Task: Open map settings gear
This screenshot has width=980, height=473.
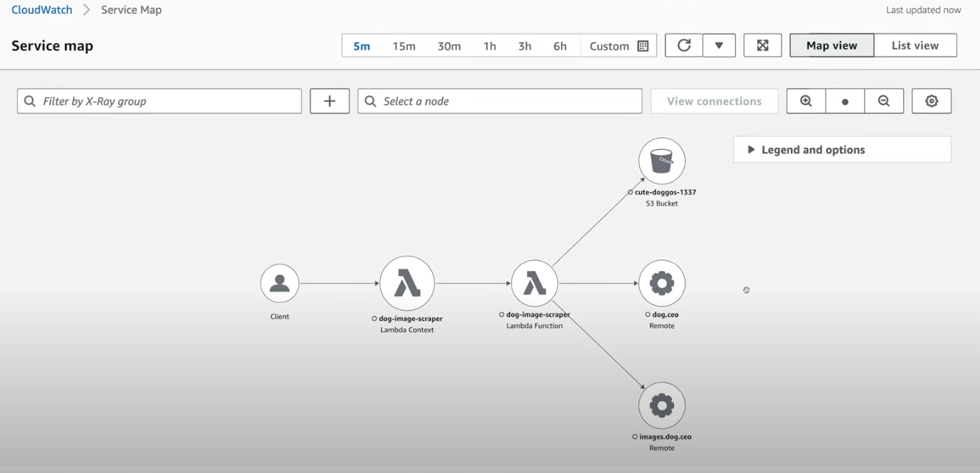Action: [x=932, y=101]
